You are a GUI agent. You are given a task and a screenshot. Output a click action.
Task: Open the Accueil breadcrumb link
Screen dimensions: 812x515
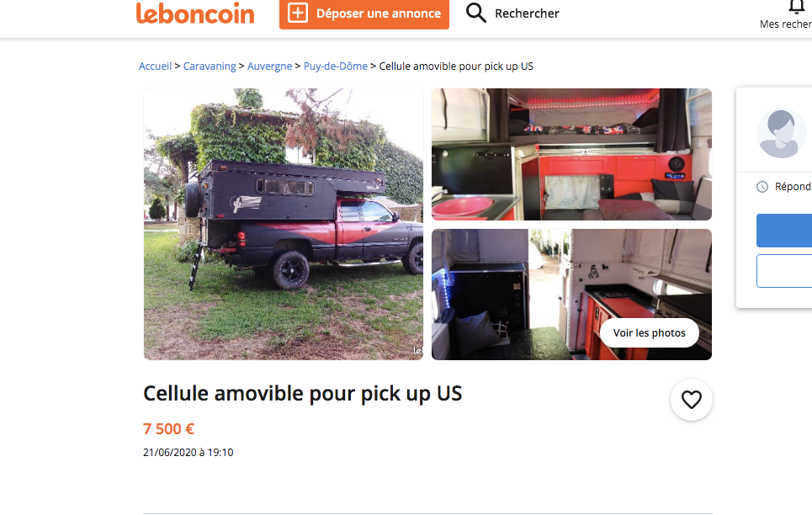tap(155, 66)
